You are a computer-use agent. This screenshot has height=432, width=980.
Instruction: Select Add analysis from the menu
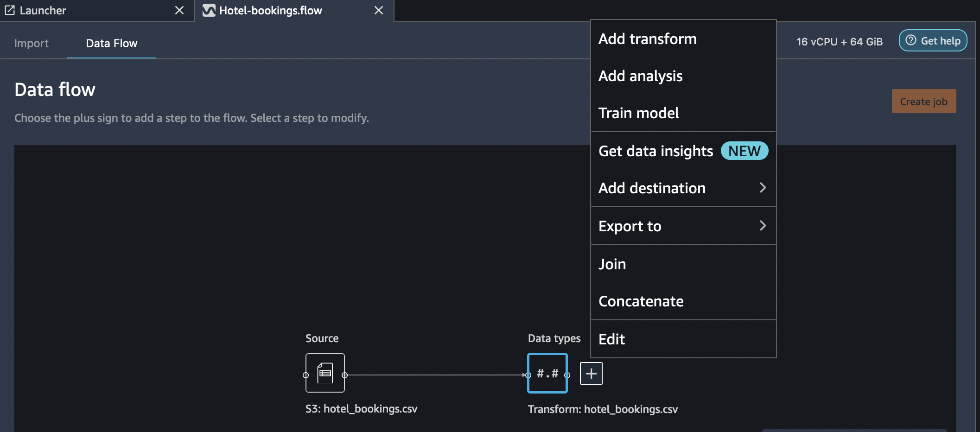tap(641, 76)
